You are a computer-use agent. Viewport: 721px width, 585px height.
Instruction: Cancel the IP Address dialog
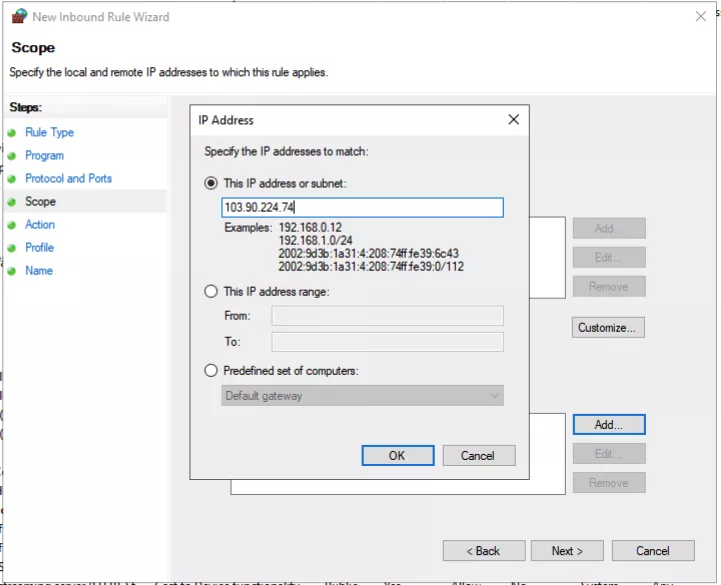click(x=478, y=456)
